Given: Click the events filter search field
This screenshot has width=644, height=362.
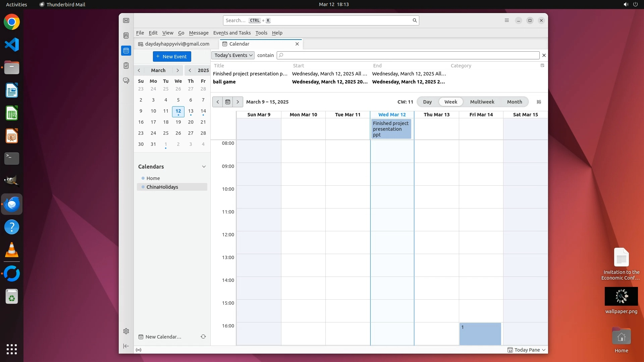Looking at the screenshot, I should coord(408,55).
